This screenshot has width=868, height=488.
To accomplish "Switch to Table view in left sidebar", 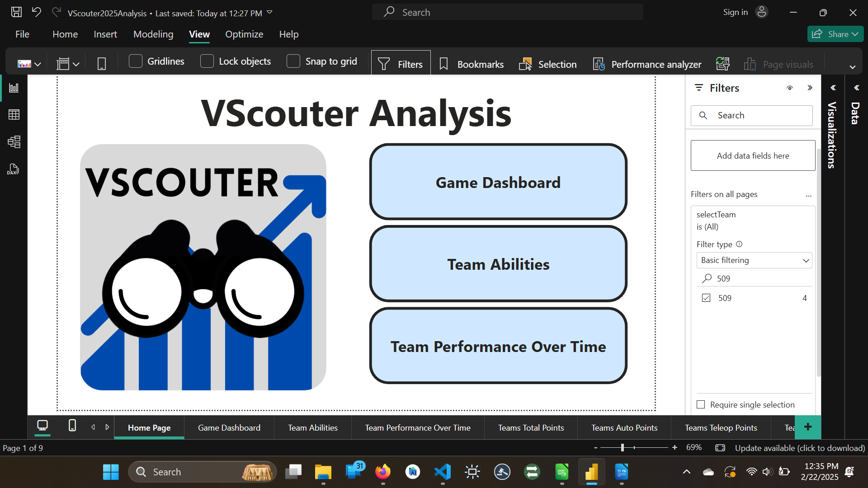I will click(x=14, y=115).
